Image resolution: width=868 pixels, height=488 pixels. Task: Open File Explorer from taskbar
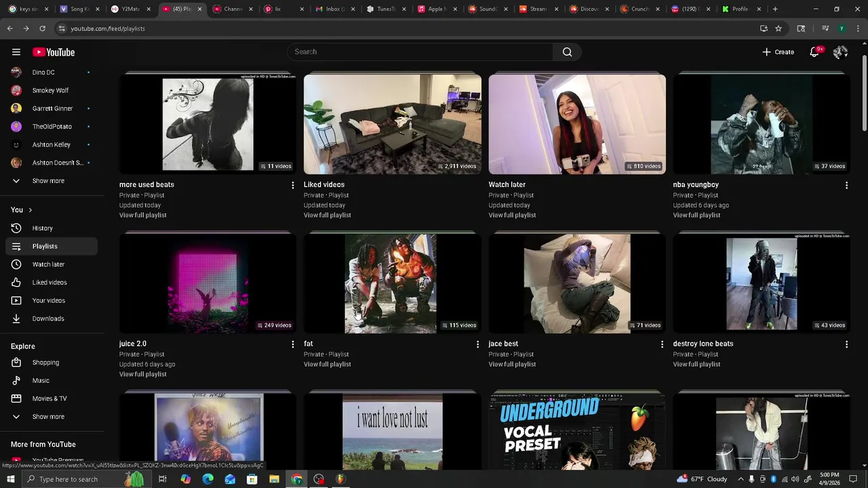click(274, 479)
